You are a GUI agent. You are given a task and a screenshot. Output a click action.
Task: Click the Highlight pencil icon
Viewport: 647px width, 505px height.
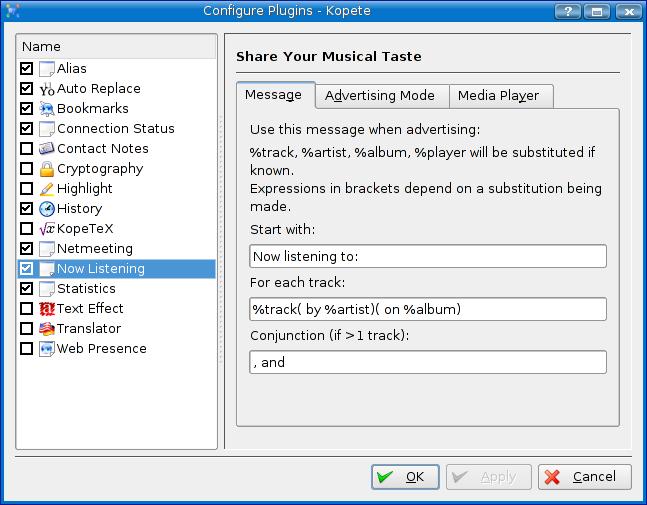tap(46, 189)
